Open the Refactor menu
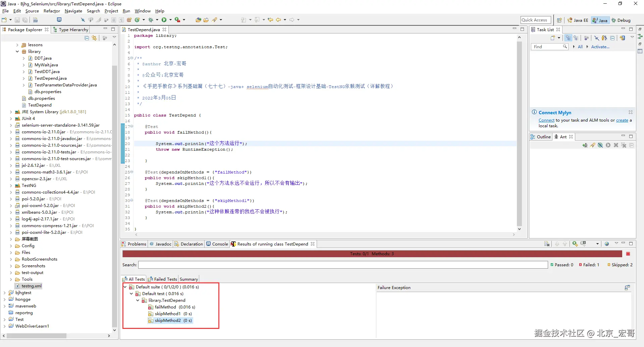The image size is (644, 347). pos(52,11)
